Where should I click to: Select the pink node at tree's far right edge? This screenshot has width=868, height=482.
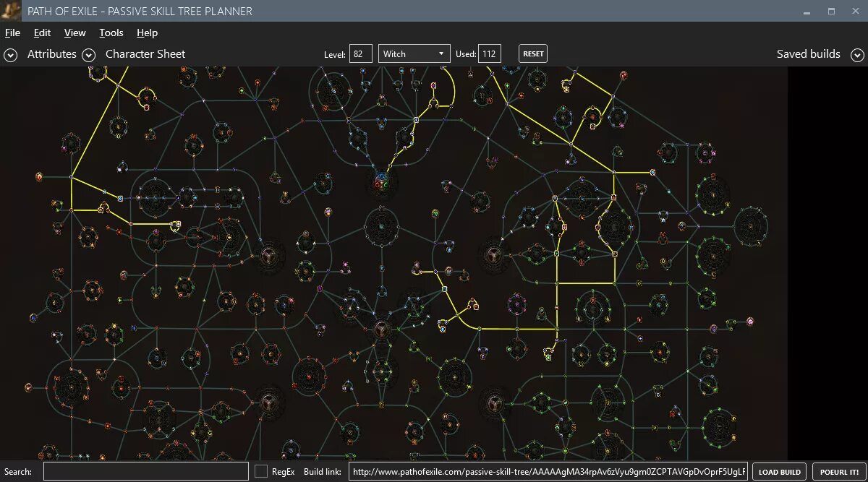tap(750, 321)
